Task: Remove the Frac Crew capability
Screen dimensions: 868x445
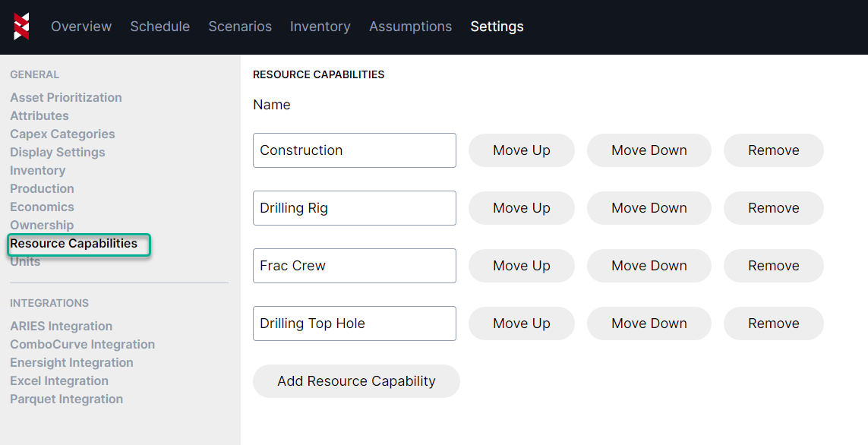Action: pos(773,266)
